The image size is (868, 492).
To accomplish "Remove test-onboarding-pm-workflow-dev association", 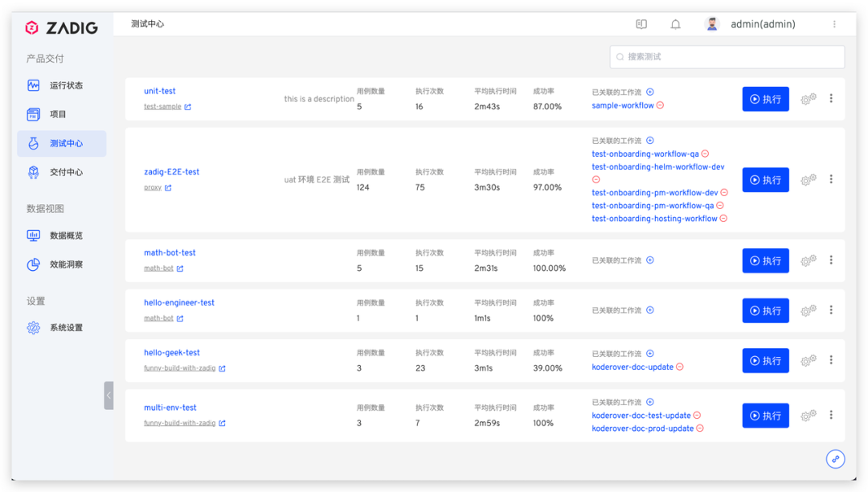I will [x=724, y=193].
